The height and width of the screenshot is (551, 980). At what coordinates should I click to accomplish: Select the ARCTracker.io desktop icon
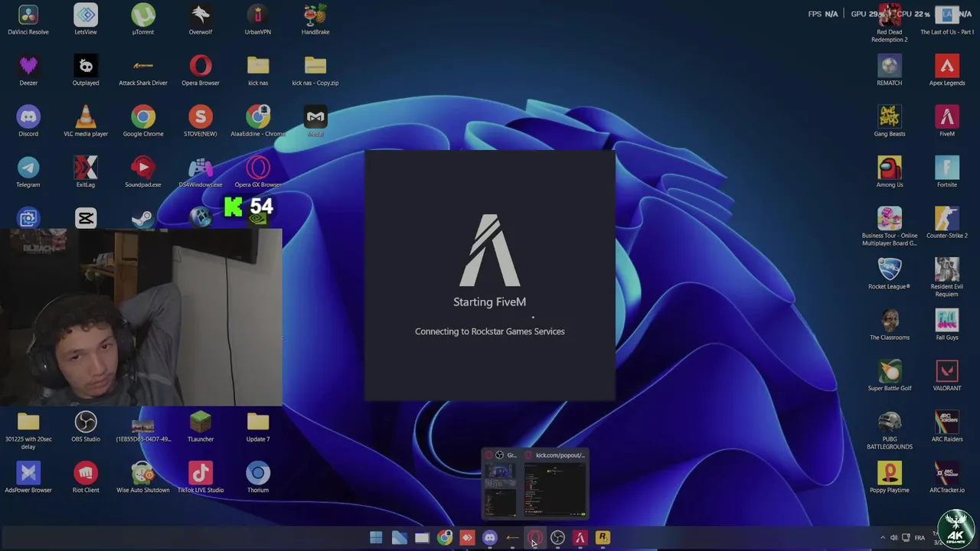(x=947, y=478)
